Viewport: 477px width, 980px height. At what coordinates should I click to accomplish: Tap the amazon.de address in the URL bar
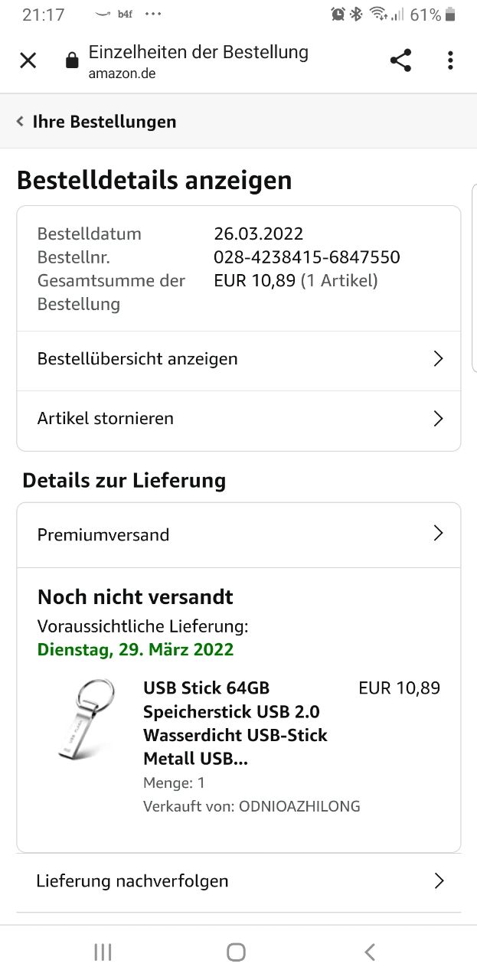coord(123,74)
